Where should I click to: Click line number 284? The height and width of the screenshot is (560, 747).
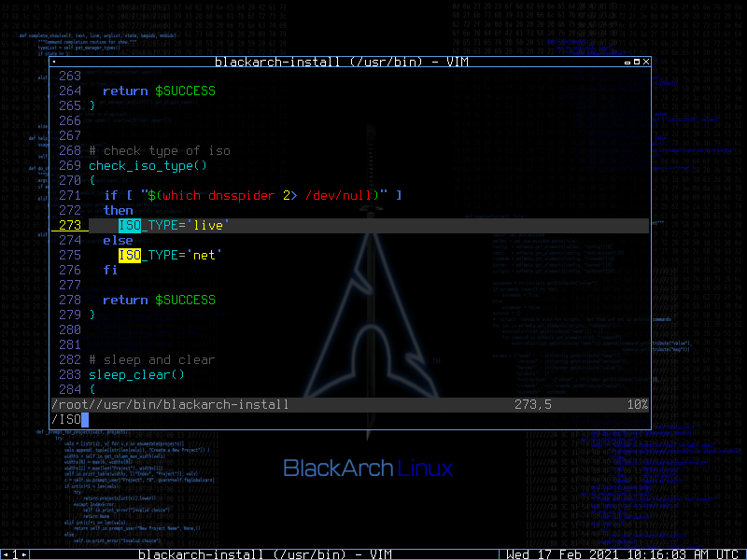tap(70, 389)
